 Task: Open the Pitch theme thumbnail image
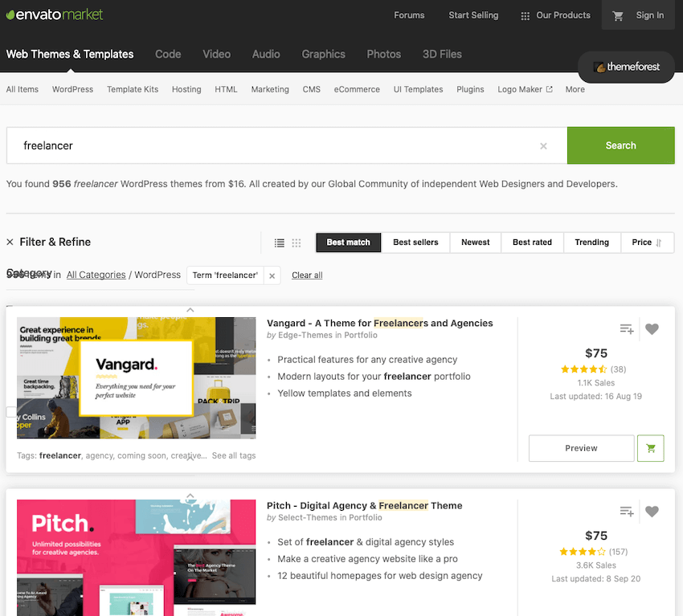point(137,557)
